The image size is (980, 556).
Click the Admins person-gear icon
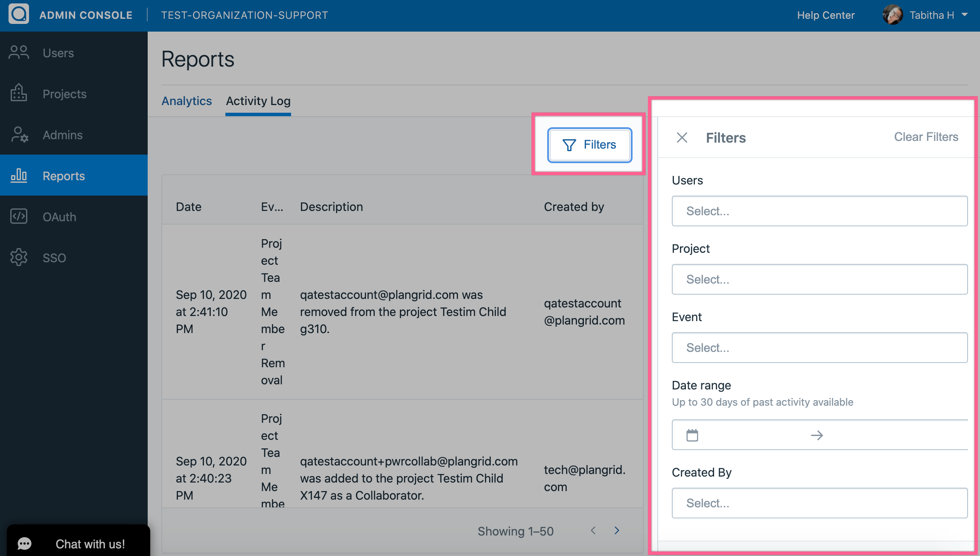[x=19, y=135]
